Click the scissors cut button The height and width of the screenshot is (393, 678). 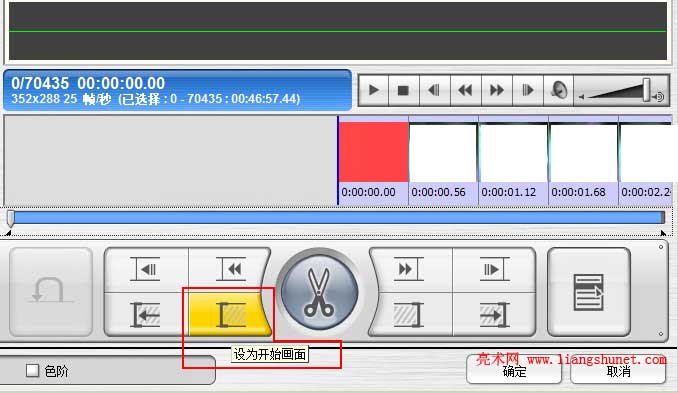pyautogui.click(x=320, y=292)
